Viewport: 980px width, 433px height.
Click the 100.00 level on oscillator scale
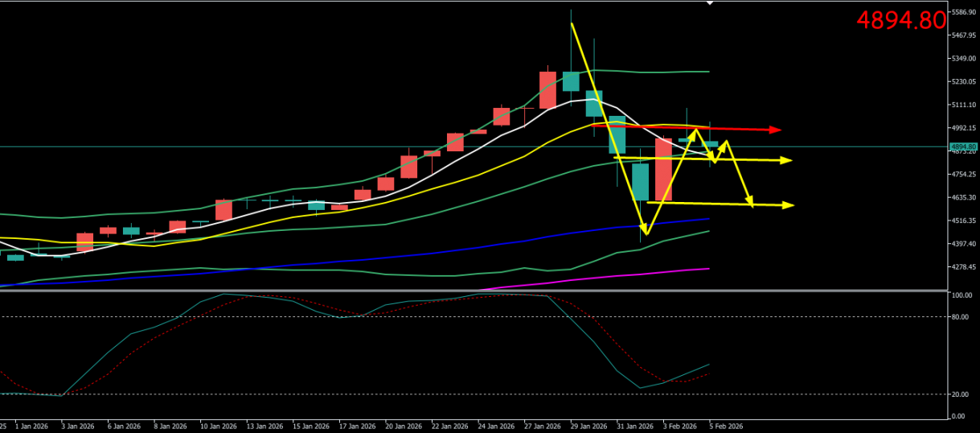click(961, 296)
